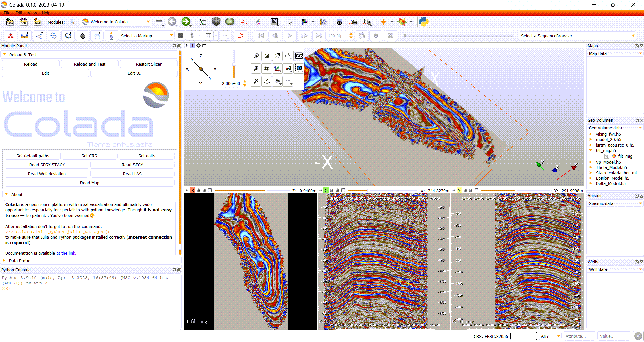
Task: Go to previous module with back arrow
Action: coord(172,22)
